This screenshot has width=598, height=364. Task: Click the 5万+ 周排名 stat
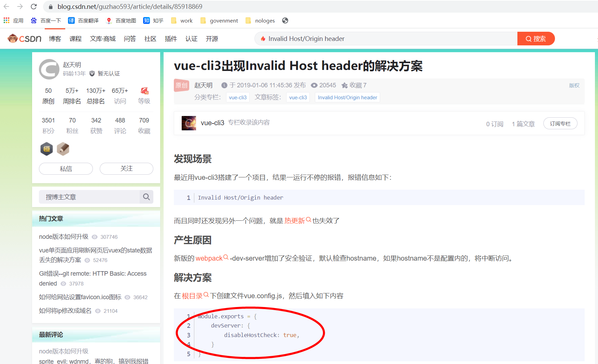[72, 96]
